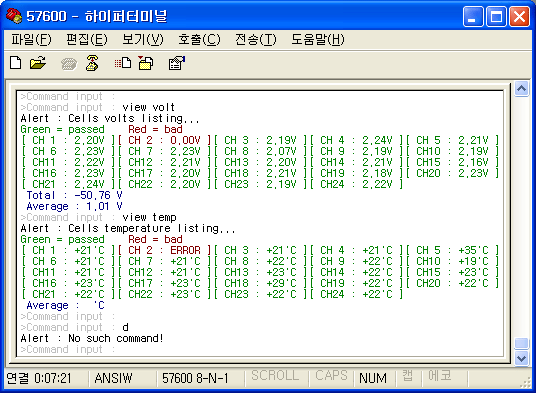The width and height of the screenshot is (536, 393).
Task: Click the red 'CH 2 : ERROR' entry
Action: click(x=165, y=250)
